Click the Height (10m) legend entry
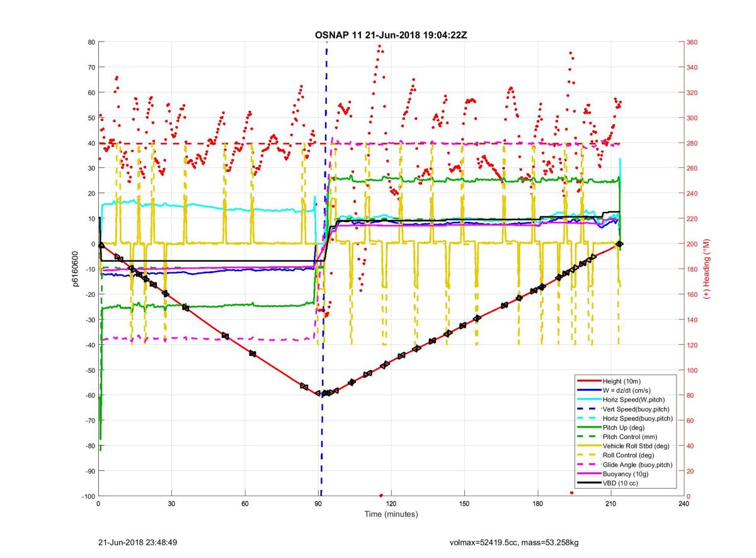The height and width of the screenshot is (558, 756). click(621, 381)
